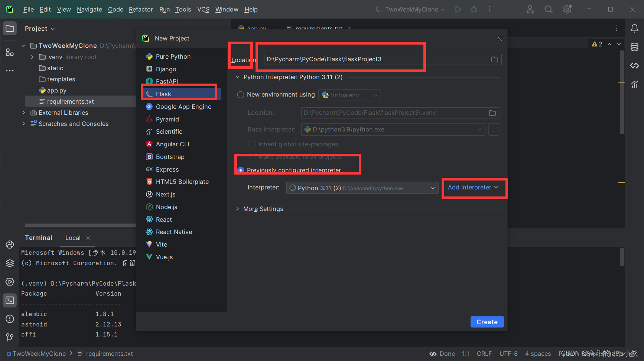Debug the TwoWeekMyClone configuration
Screen dimensions: 644x361
(474, 9)
